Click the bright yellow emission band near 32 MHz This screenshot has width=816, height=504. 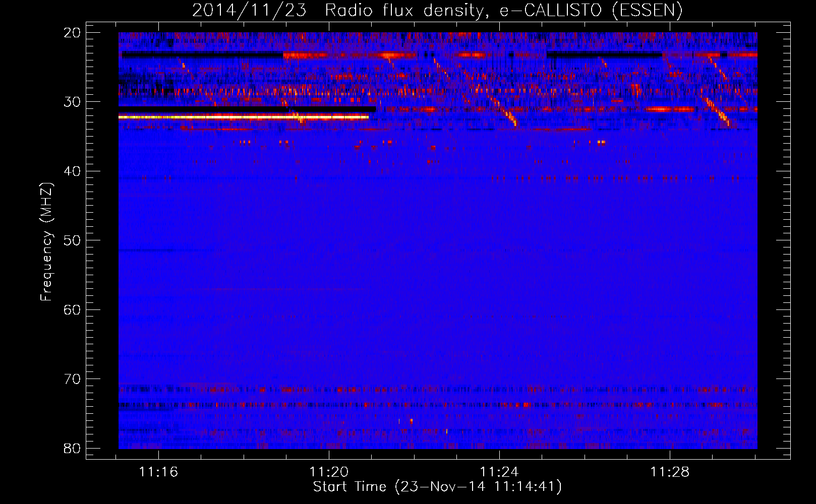coord(244,117)
